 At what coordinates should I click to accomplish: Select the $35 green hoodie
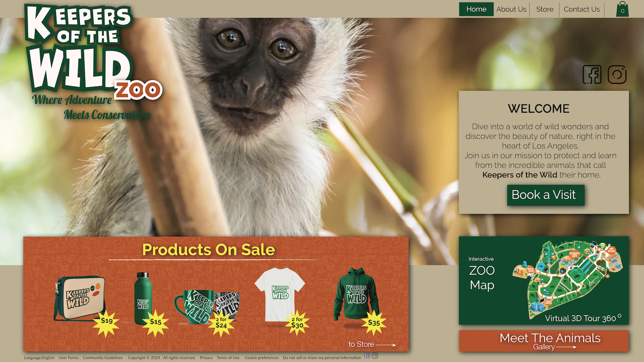tap(357, 295)
